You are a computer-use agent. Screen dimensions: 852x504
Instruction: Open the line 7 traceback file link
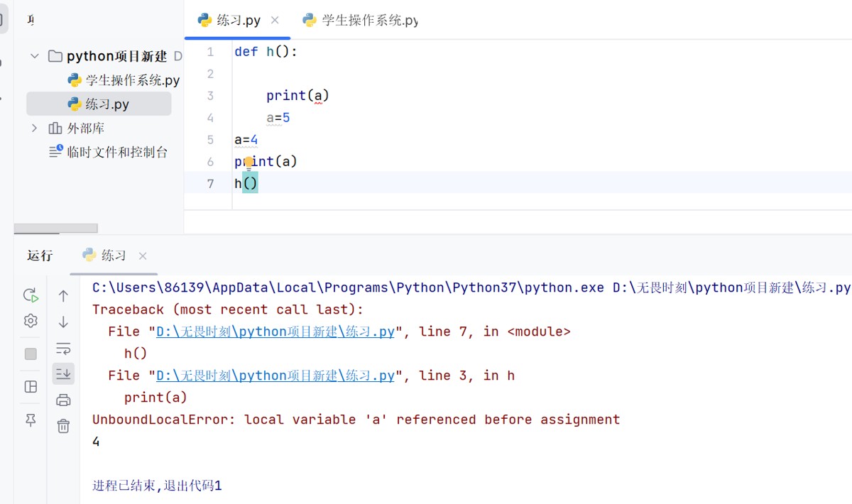275,332
